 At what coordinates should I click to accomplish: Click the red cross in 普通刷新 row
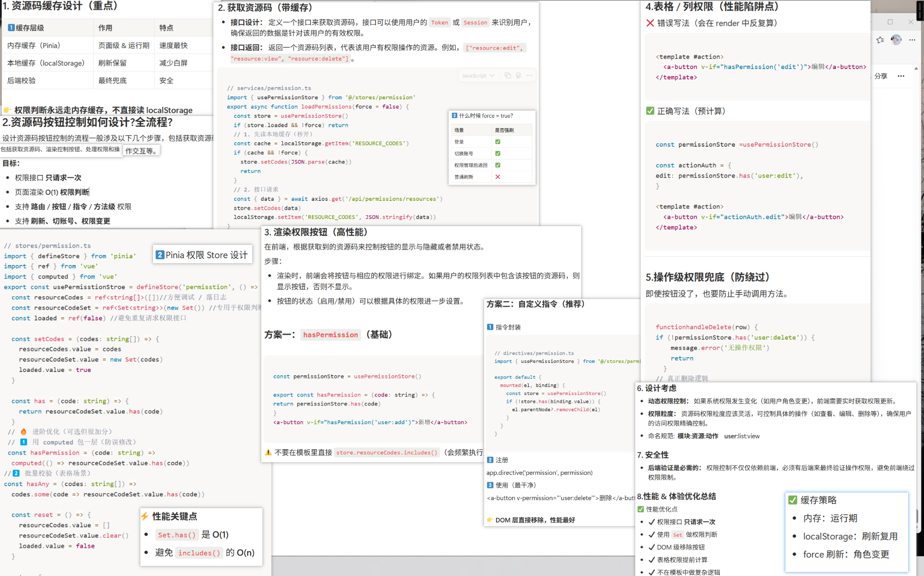(498, 177)
